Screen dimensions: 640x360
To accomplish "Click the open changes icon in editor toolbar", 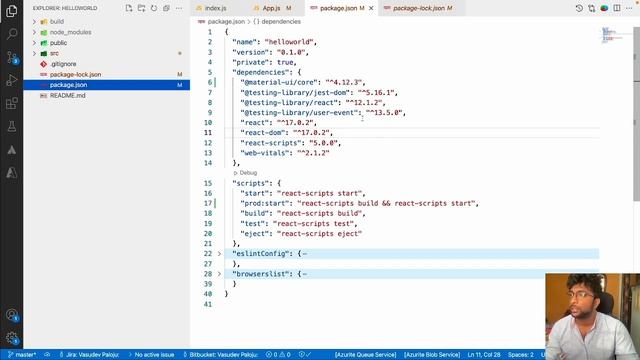I will coord(591,8).
